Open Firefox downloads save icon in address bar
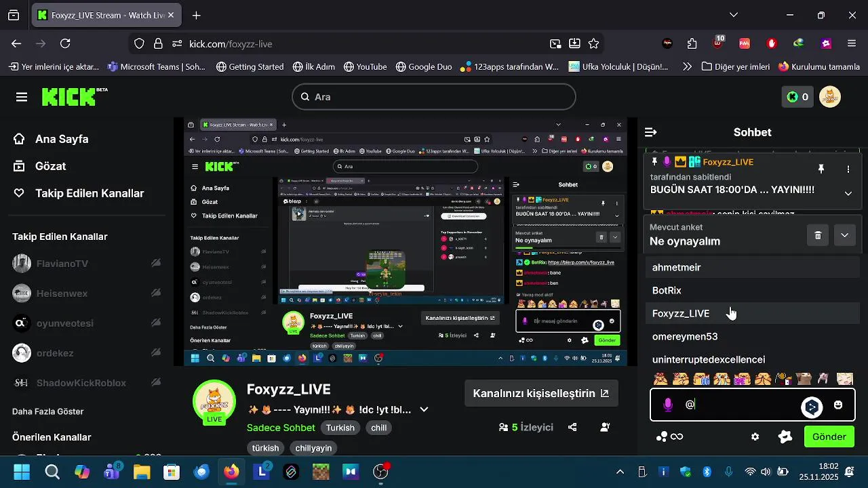The width and height of the screenshot is (868, 488). (x=574, y=43)
